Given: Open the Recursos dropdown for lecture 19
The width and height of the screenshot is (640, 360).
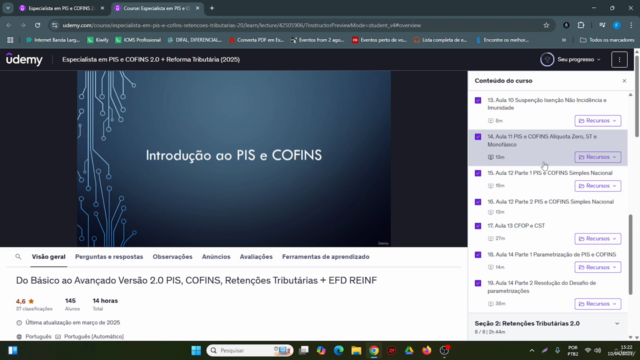Looking at the screenshot, I should click(598, 304).
